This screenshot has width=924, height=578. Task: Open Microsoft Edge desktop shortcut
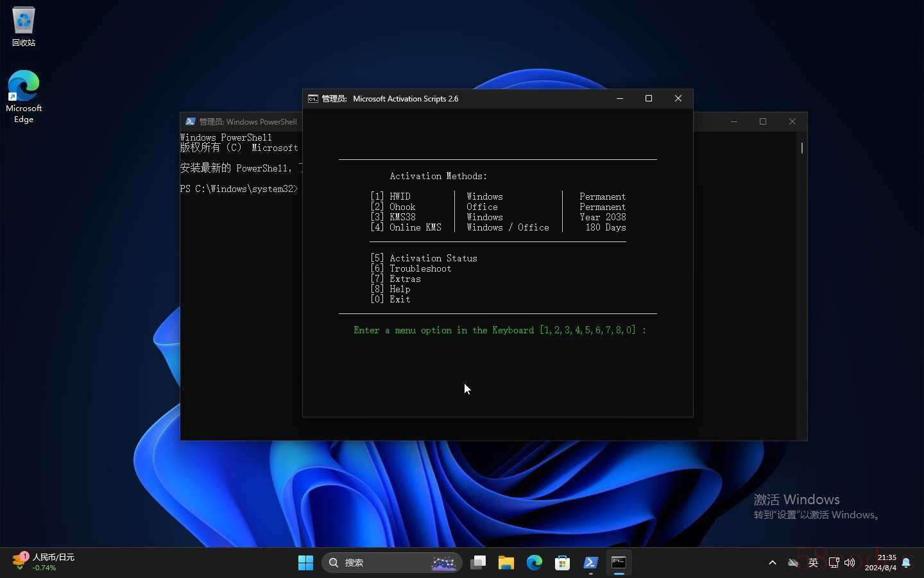(24, 96)
